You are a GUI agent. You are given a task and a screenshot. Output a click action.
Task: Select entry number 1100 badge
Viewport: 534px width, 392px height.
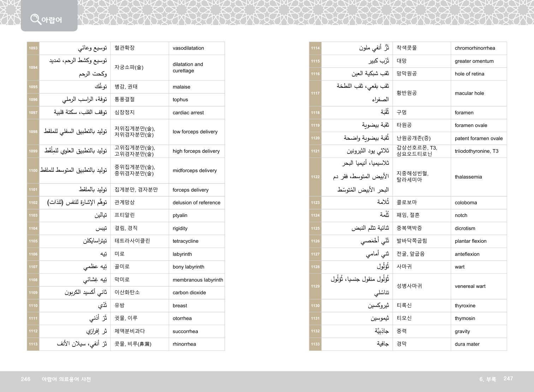coord(33,170)
